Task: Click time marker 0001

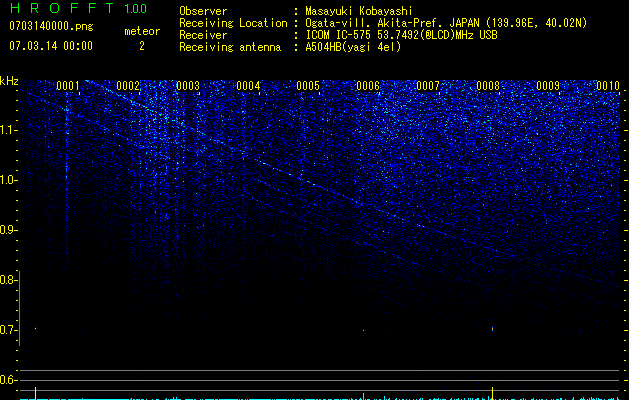Action: (x=67, y=85)
